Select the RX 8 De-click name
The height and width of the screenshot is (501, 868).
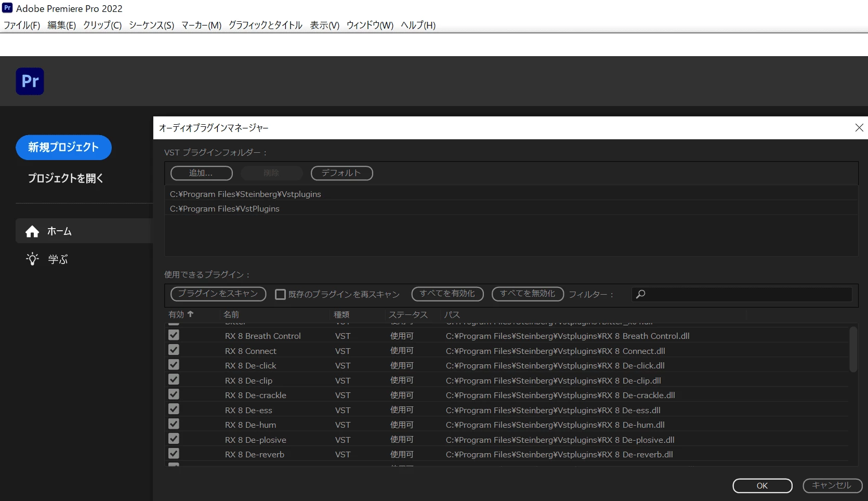[x=251, y=365]
